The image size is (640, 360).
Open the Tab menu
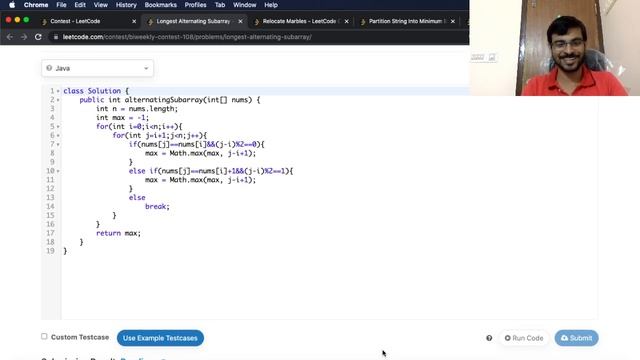[220, 5]
